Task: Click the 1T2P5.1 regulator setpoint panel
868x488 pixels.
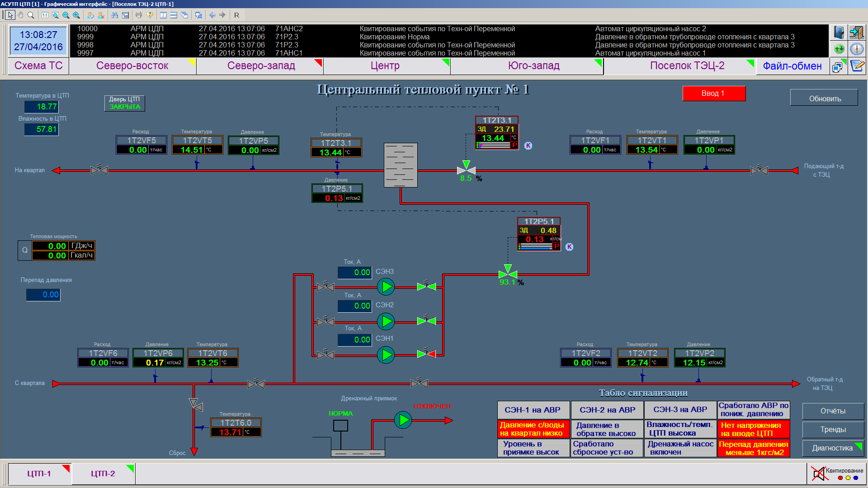Action: (539, 234)
